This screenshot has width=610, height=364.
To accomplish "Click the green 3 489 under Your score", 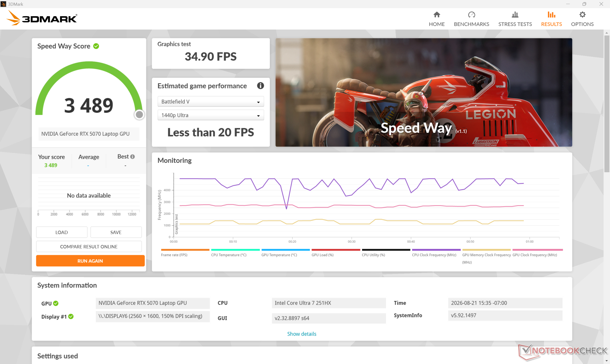I will pos(51,165).
